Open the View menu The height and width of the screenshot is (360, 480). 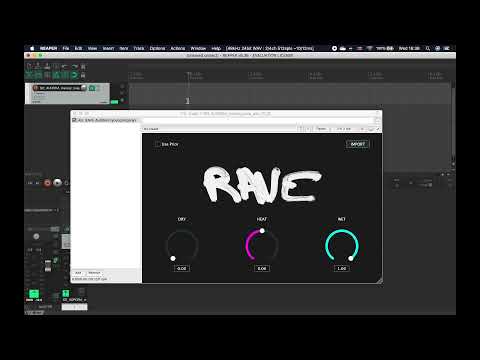(x=92, y=48)
